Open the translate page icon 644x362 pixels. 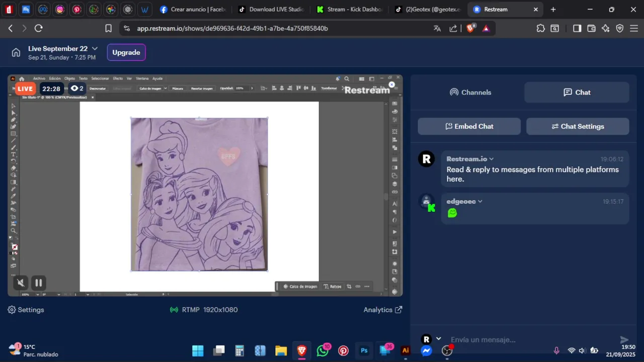pos(437,28)
